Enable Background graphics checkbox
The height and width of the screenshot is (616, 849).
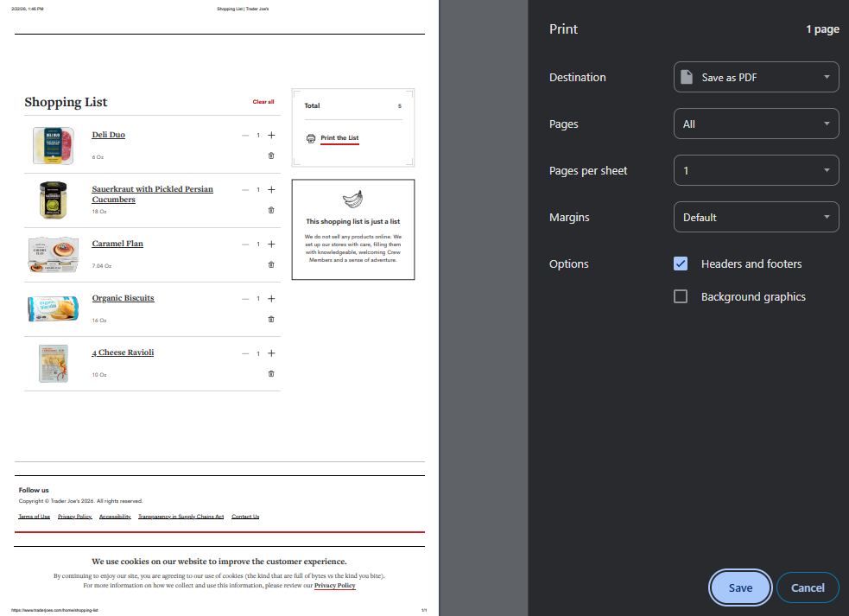[x=681, y=296]
